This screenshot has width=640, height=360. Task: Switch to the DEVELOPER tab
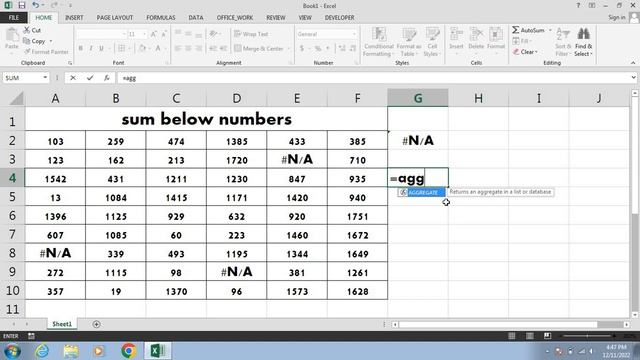tap(340, 18)
